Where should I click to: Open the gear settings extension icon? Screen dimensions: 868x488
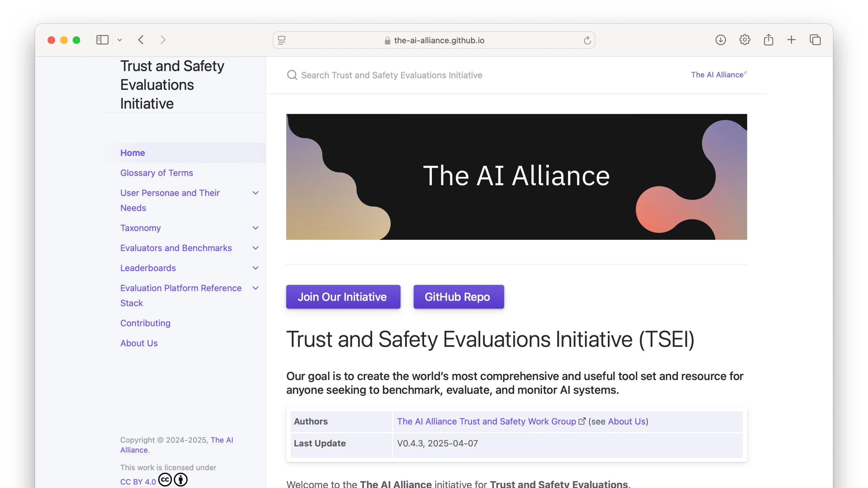point(744,40)
